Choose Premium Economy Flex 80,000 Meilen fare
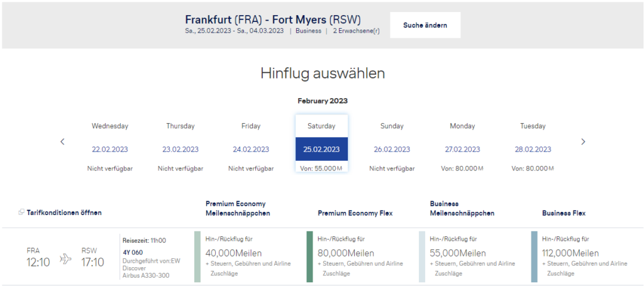The height and width of the screenshot is (286, 644). [x=360, y=256]
